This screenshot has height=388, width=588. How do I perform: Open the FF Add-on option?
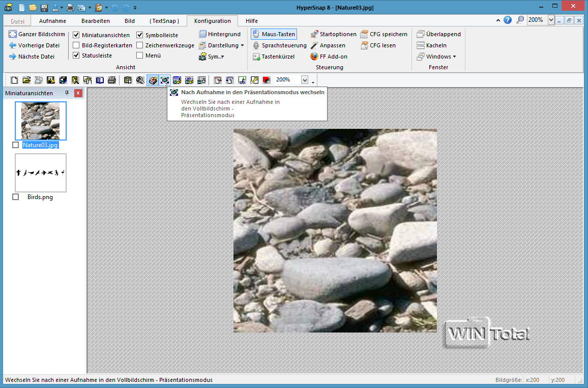click(329, 57)
